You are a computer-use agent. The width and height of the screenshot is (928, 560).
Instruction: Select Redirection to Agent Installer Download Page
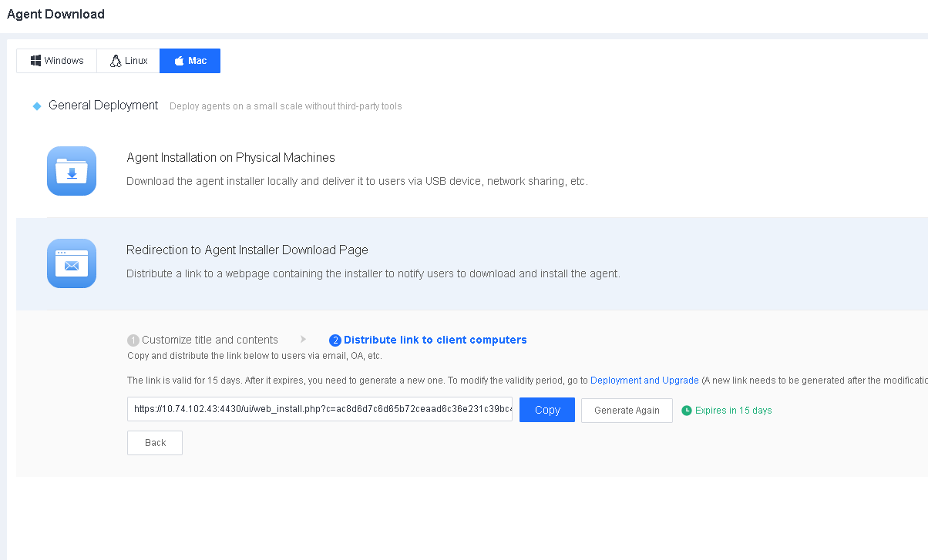(x=247, y=250)
